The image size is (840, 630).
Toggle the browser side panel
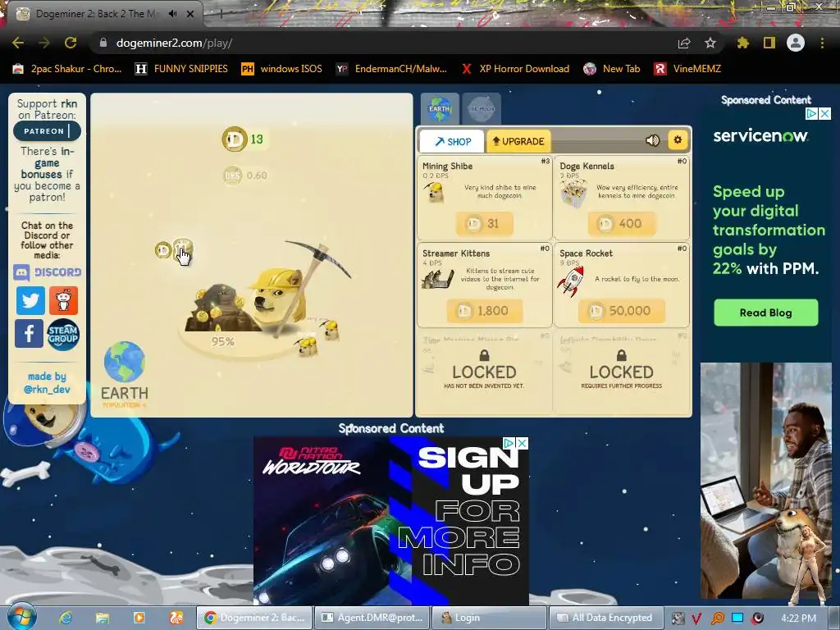(x=769, y=43)
